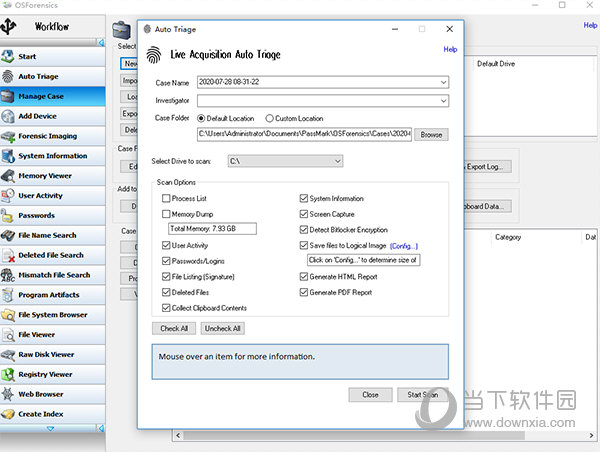
Task: Click the horizontal scrollbar right arrow
Action: tap(591, 436)
